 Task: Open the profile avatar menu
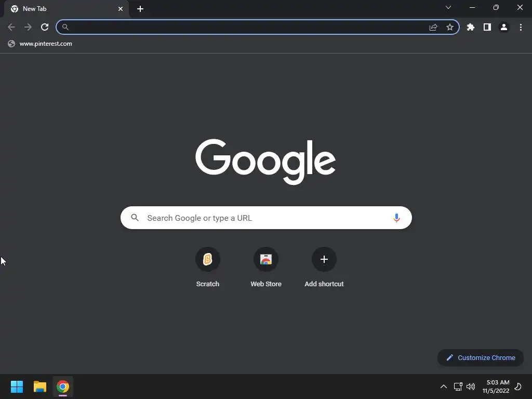point(504,27)
